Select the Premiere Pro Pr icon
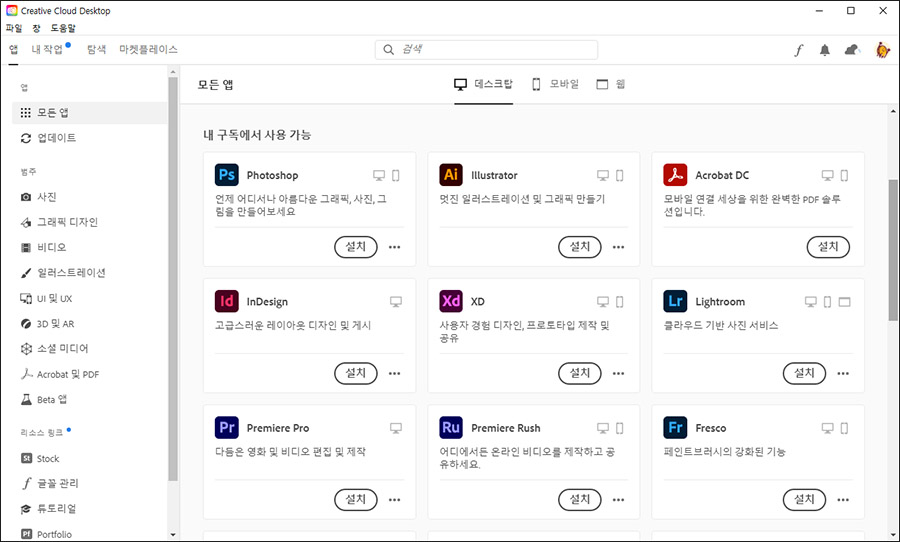The width and height of the screenshot is (900, 542). point(227,427)
